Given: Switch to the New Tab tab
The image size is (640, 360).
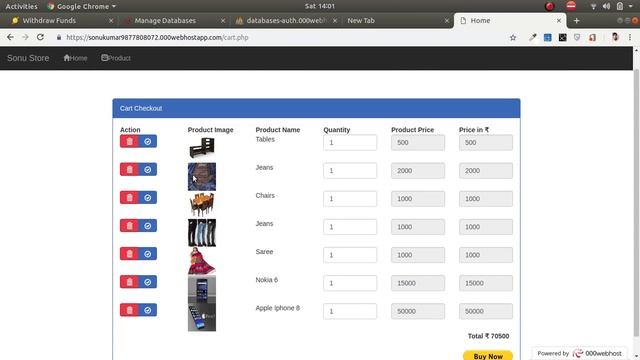Looking at the screenshot, I should point(398,20).
